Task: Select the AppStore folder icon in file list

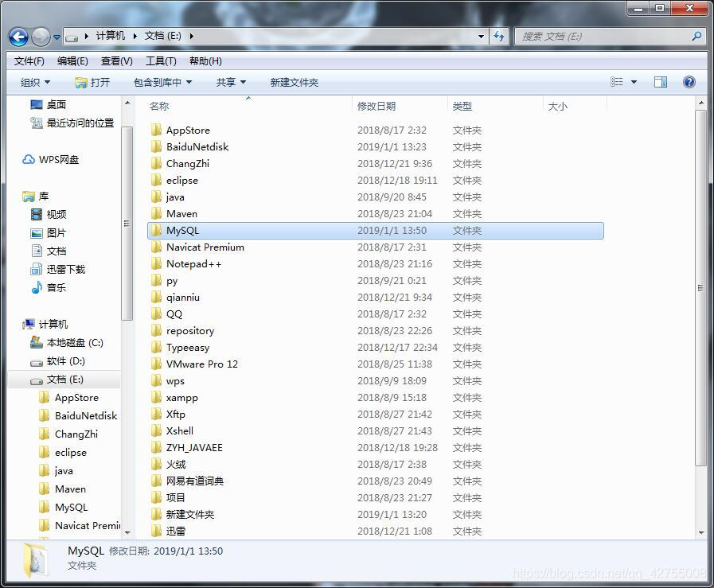Action: coord(156,130)
